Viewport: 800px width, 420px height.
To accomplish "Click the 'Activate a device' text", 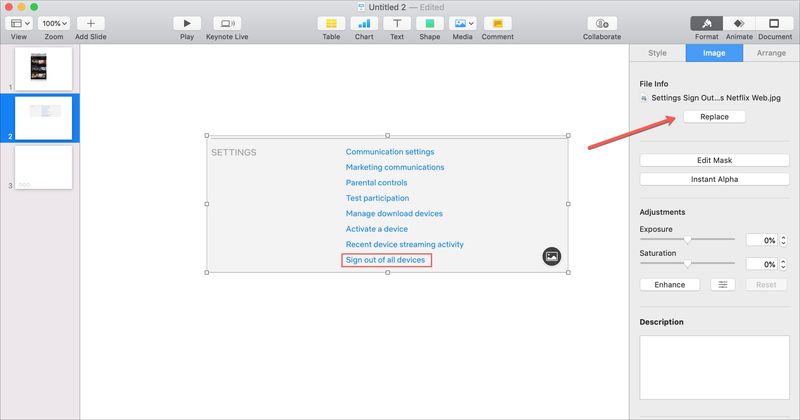I will pos(377,229).
